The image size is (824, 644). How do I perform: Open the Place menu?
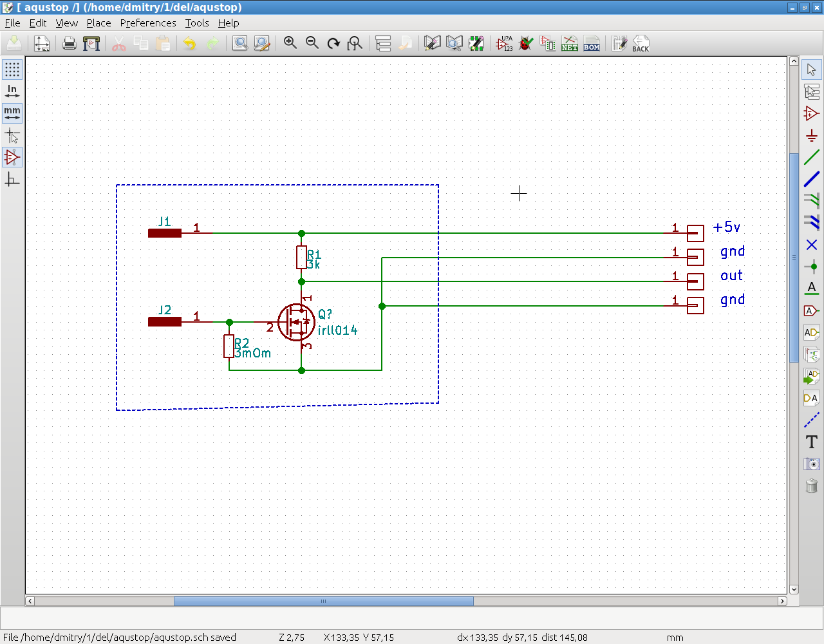(98, 23)
